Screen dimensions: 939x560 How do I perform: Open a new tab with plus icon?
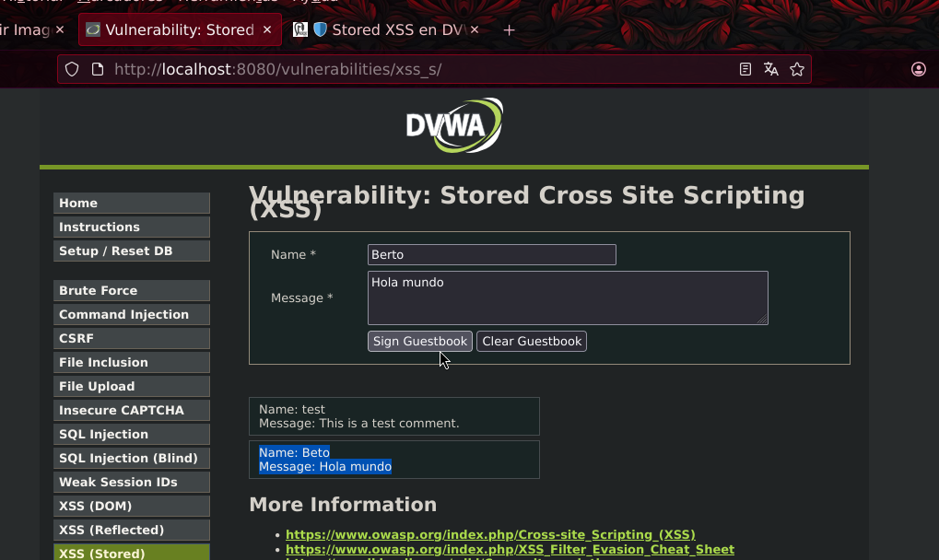(509, 29)
